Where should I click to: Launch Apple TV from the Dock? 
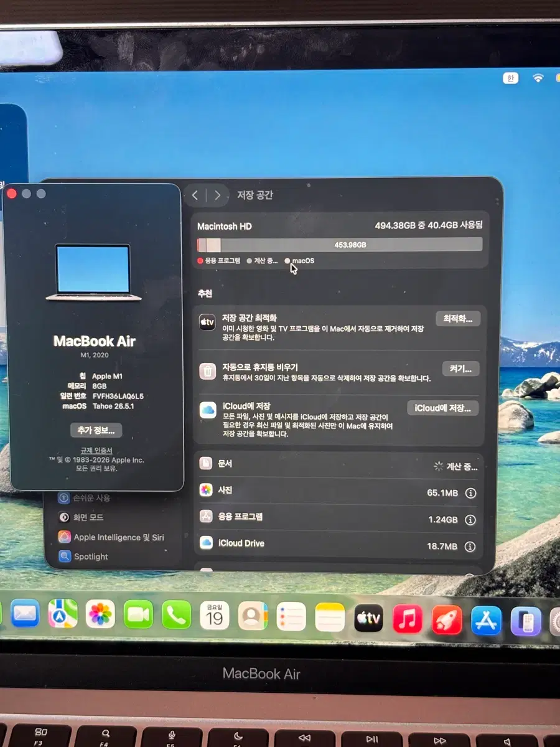368,618
